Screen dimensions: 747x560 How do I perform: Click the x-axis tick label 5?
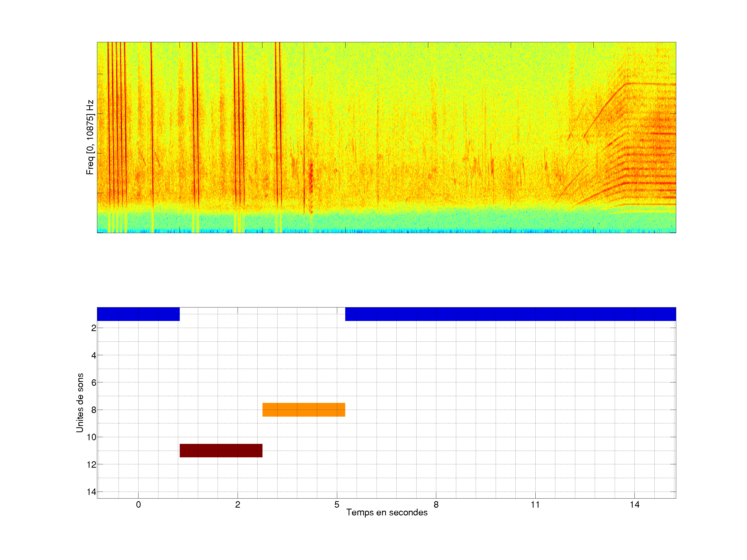pos(337,505)
